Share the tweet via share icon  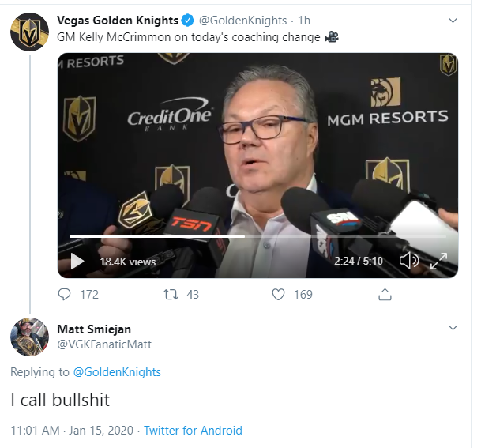(385, 294)
